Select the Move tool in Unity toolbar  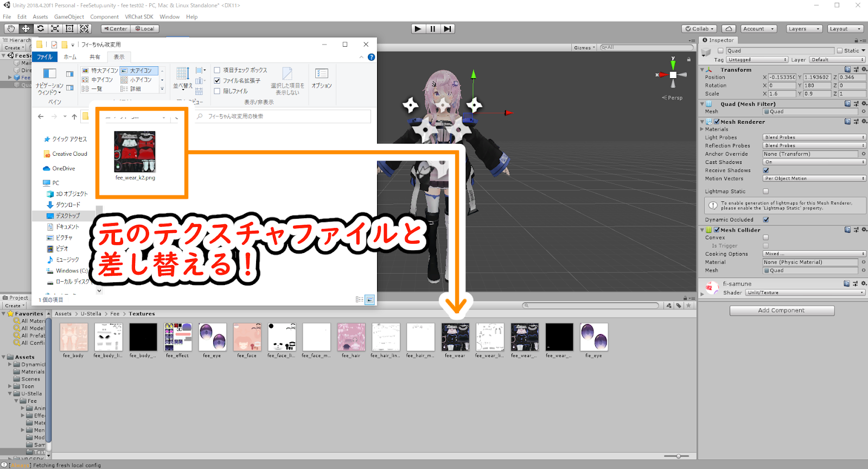click(25, 29)
